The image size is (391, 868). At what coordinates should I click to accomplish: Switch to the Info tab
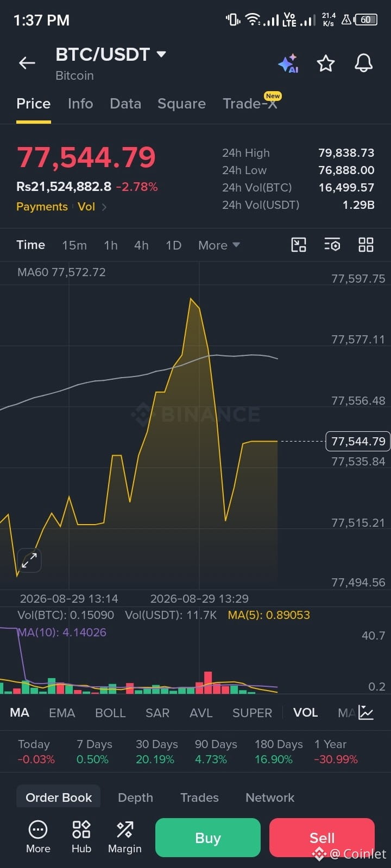(x=80, y=104)
